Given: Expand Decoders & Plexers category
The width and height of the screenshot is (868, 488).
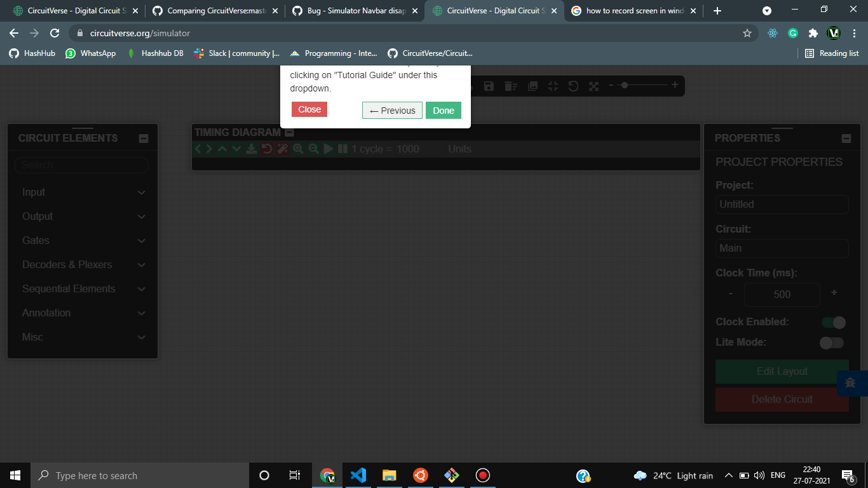Looking at the screenshot, I should 83,265.
